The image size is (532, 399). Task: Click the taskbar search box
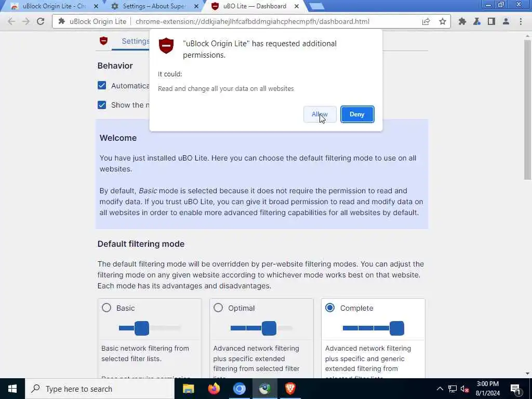[x=99, y=389]
